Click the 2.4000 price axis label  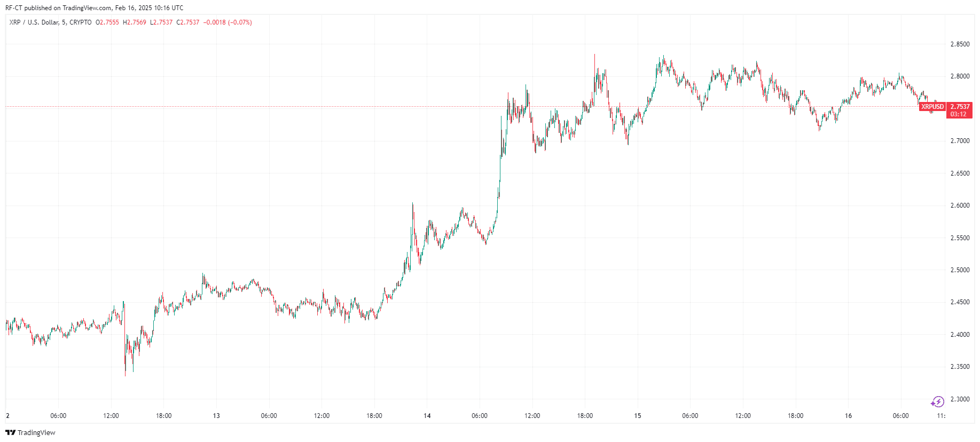960,335
